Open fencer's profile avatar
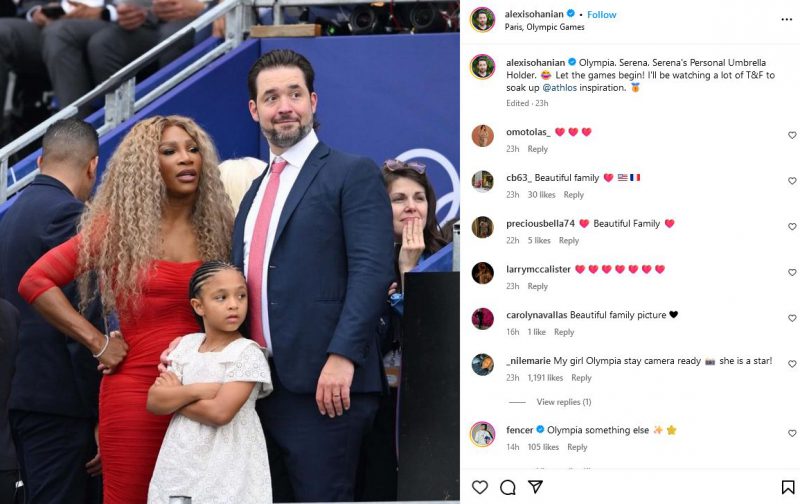800x504 pixels. (482, 434)
